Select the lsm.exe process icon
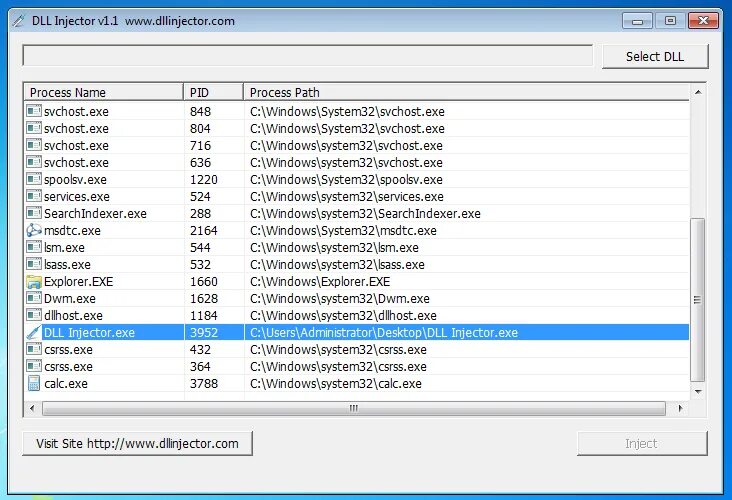 [34, 247]
